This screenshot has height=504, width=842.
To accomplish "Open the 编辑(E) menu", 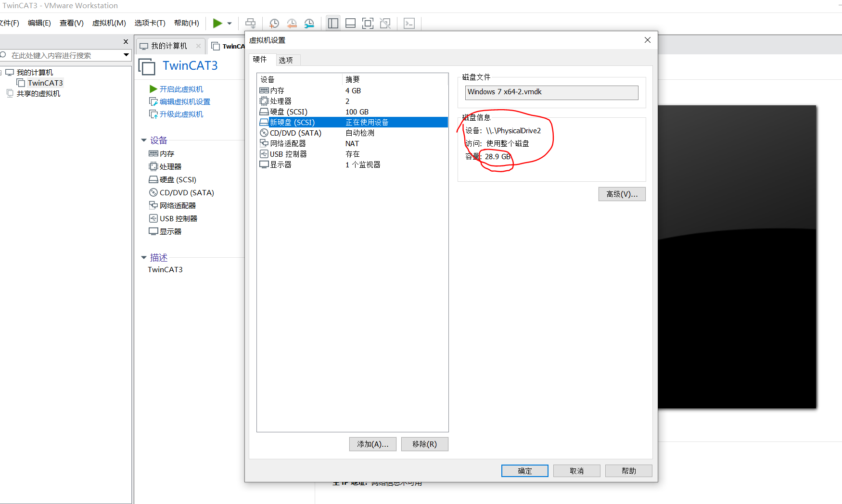I will coord(39,23).
